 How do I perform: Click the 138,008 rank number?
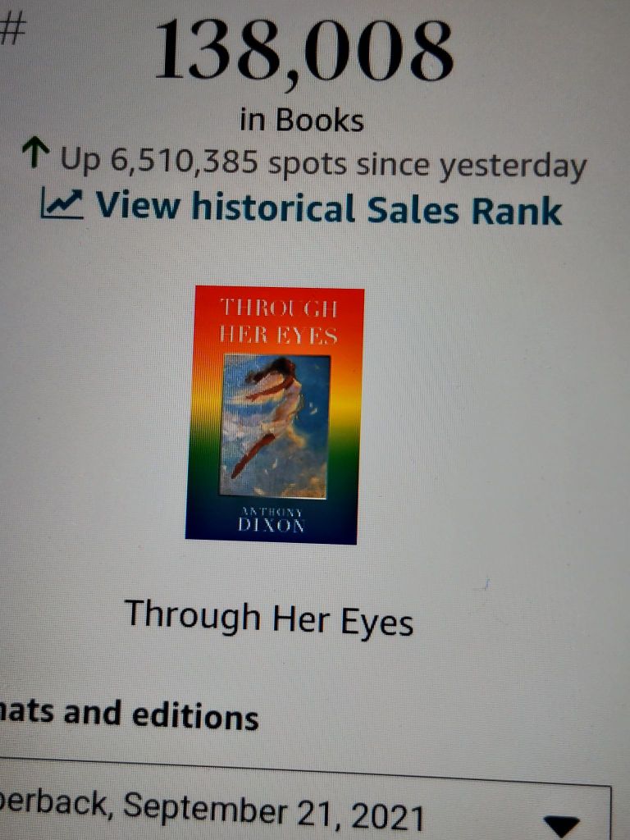[x=304, y=52]
